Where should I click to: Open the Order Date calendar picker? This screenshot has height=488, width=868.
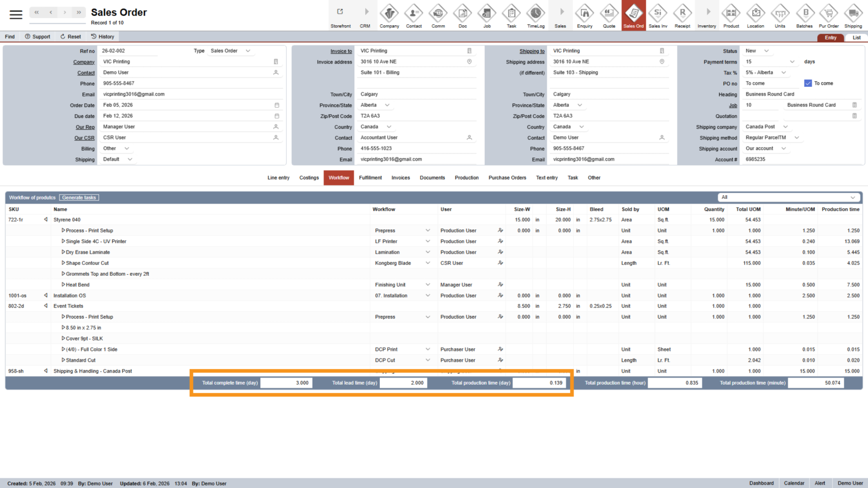click(276, 105)
